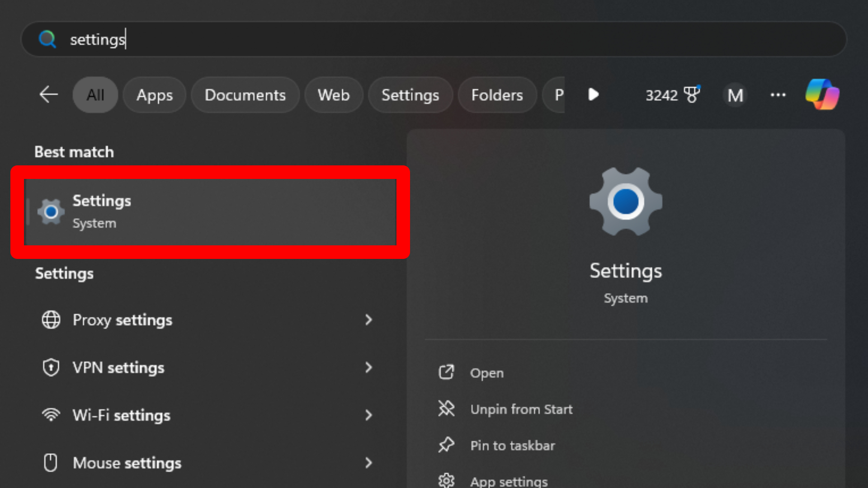This screenshot has width=868, height=488.
Task: Click into the search box containing "settings"
Action: [434, 39]
